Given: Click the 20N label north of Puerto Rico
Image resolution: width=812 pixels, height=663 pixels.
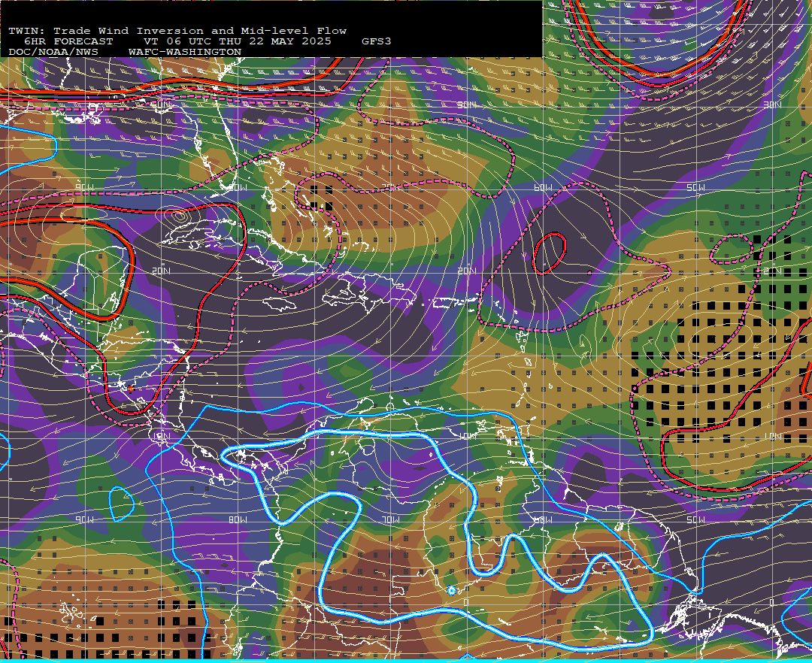Looking at the screenshot, I should tap(467, 271).
